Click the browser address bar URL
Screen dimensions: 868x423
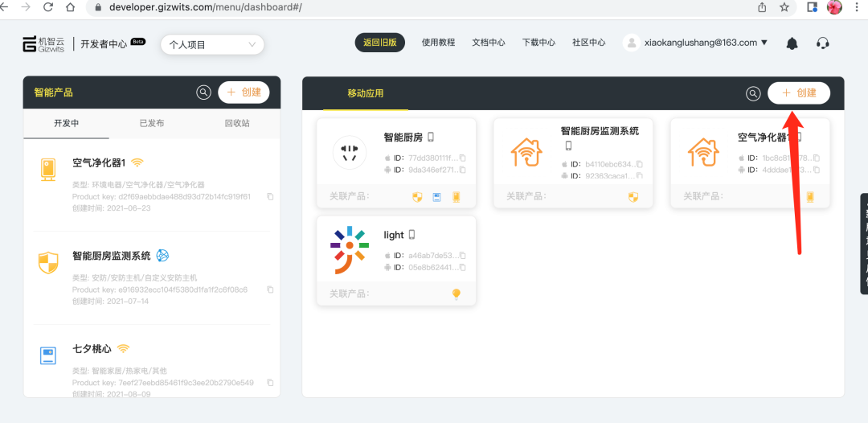pyautogui.click(x=206, y=7)
